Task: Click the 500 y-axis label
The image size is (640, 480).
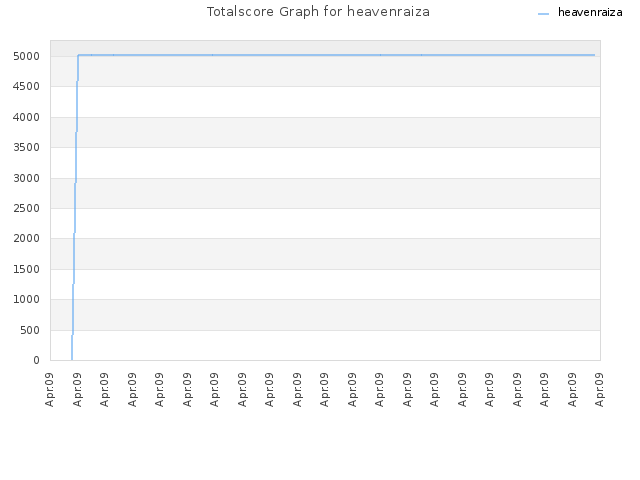Action: click(x=30, y=330)
